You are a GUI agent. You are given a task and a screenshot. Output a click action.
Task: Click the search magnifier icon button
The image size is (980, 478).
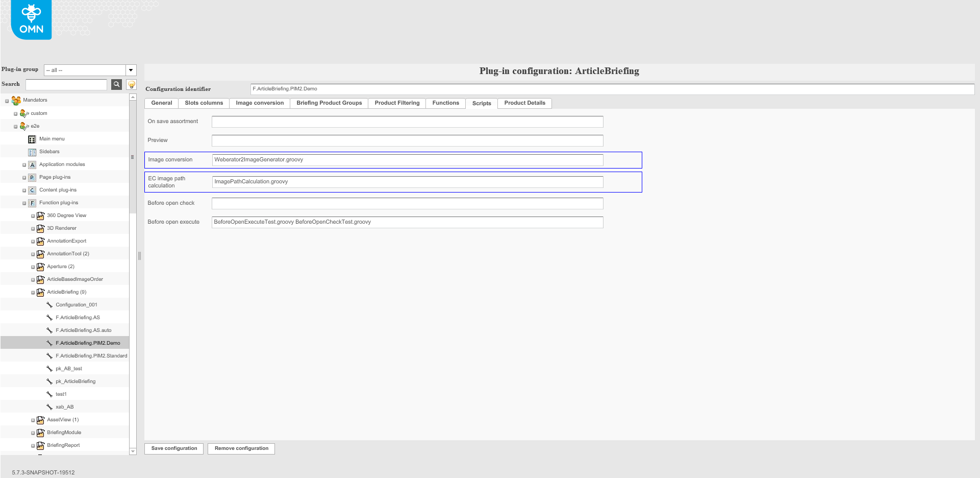coord(116,84)
